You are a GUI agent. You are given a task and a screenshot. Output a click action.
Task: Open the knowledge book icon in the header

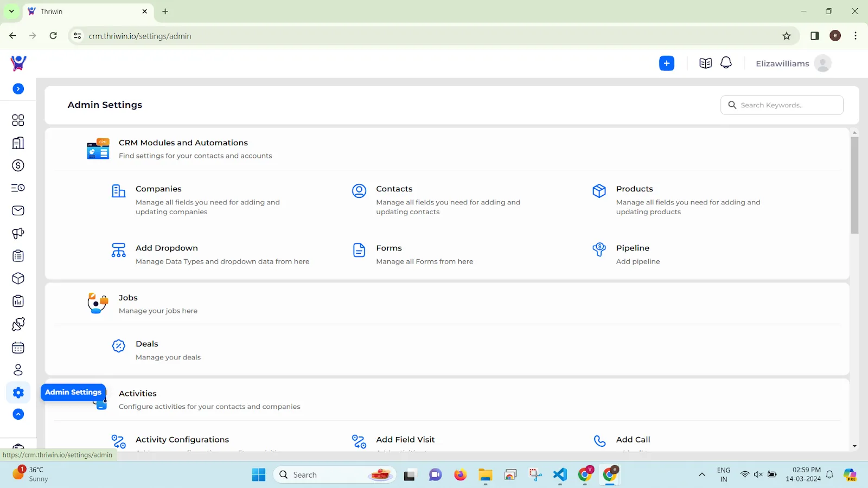coord(705,63)
